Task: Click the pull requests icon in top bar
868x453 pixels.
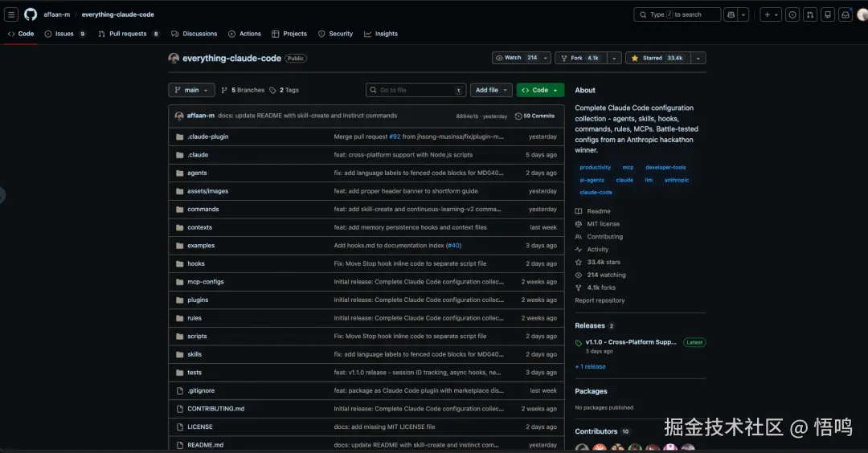Action: (x=810, y=15)
